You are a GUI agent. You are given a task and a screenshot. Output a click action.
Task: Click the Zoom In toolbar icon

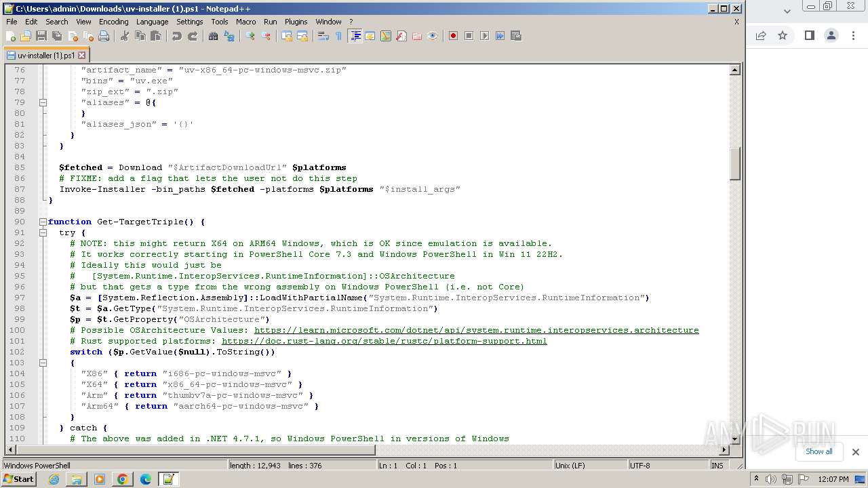[x=250, y=36]
